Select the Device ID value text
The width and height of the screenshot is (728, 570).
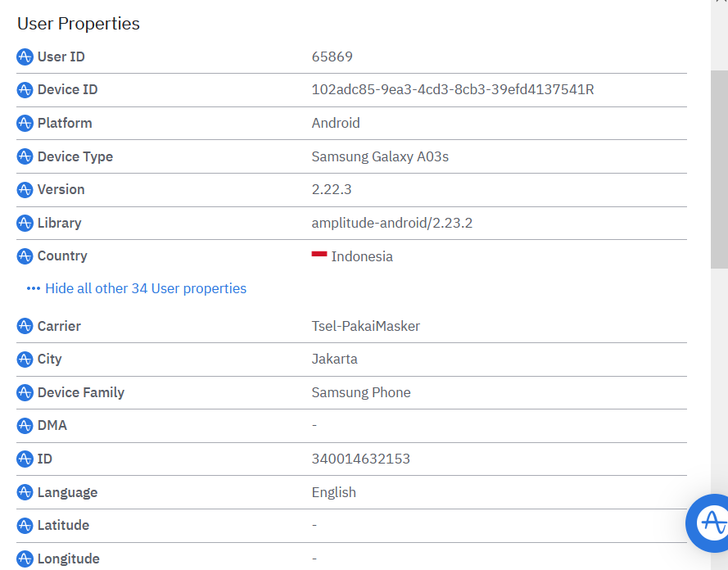pyautogui.click(x=453, y=89)
